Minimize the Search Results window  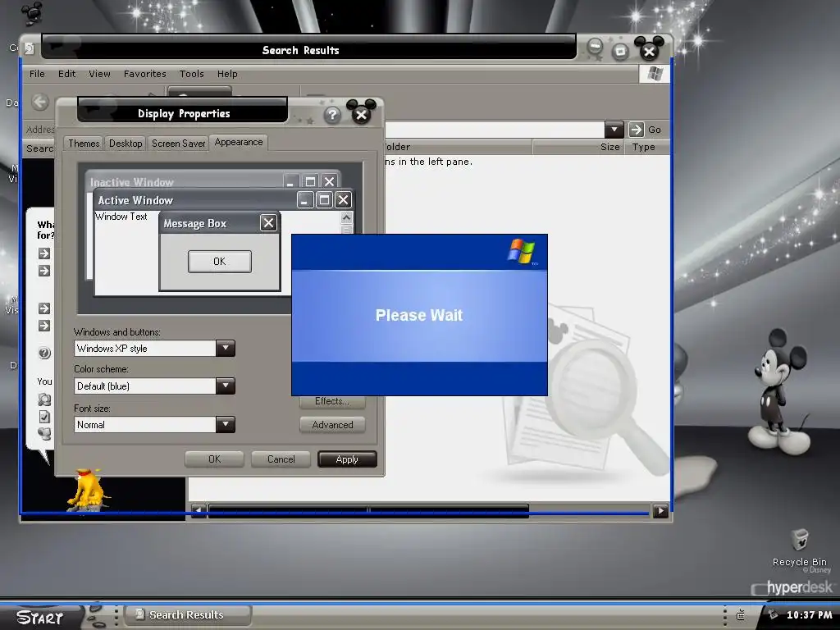click(x=595, y=48)
